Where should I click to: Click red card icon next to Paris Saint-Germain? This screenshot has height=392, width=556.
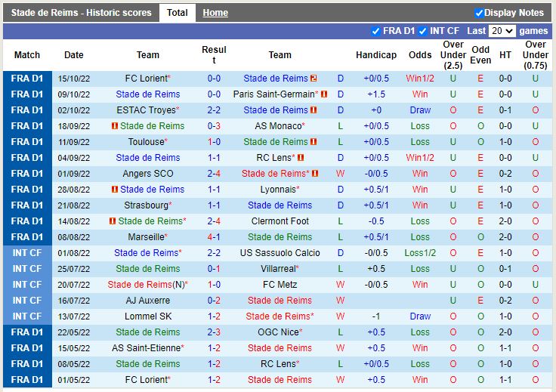coord(324,94)
